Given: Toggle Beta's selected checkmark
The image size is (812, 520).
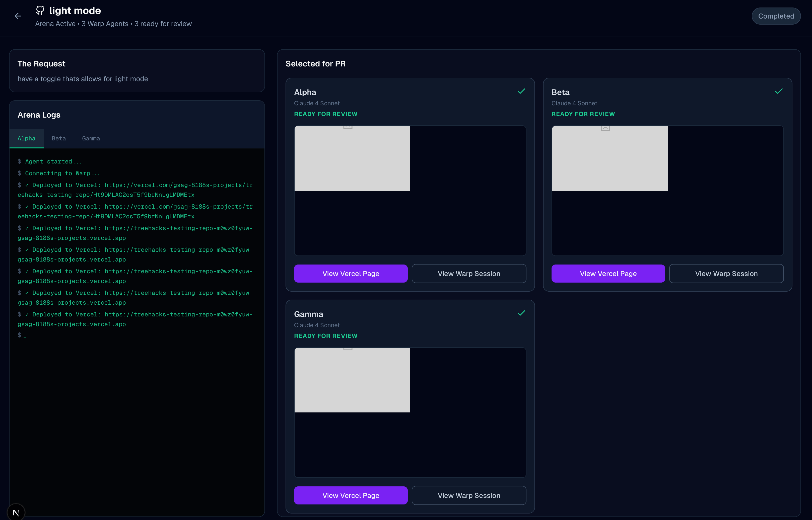Looking at the screenshot, I should pyautogui.click(x=779, y=91).
